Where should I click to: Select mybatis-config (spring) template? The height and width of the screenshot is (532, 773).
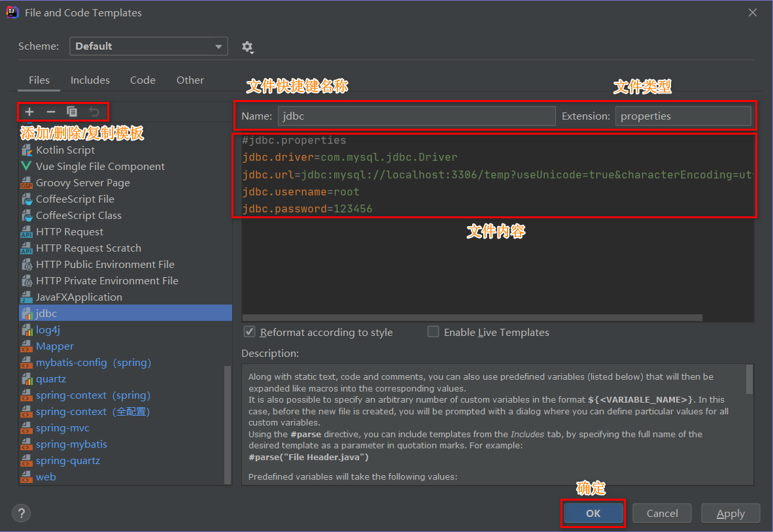pyautogui.click(x=125, y=363)
